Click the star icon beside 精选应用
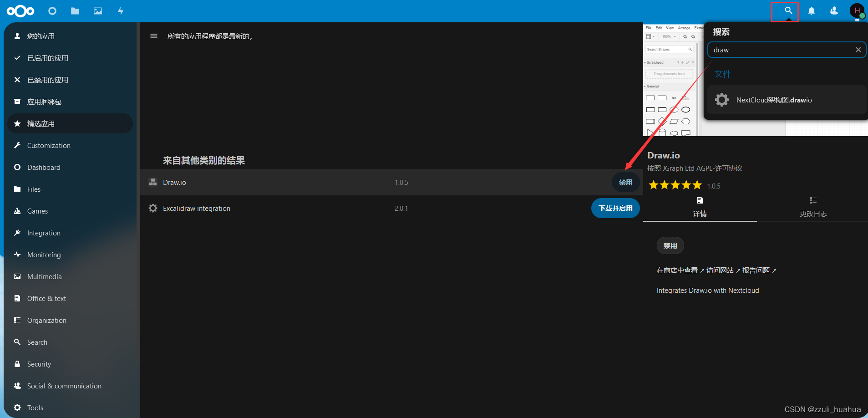Image resolution: width=868 pixels, height=418 pixels. click(17, 123)
